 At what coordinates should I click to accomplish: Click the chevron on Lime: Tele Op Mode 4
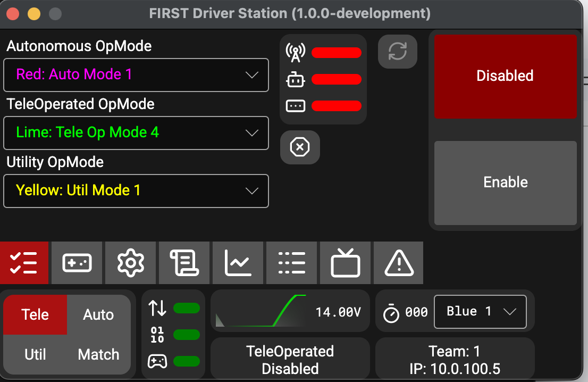click(x=251, y=133)
